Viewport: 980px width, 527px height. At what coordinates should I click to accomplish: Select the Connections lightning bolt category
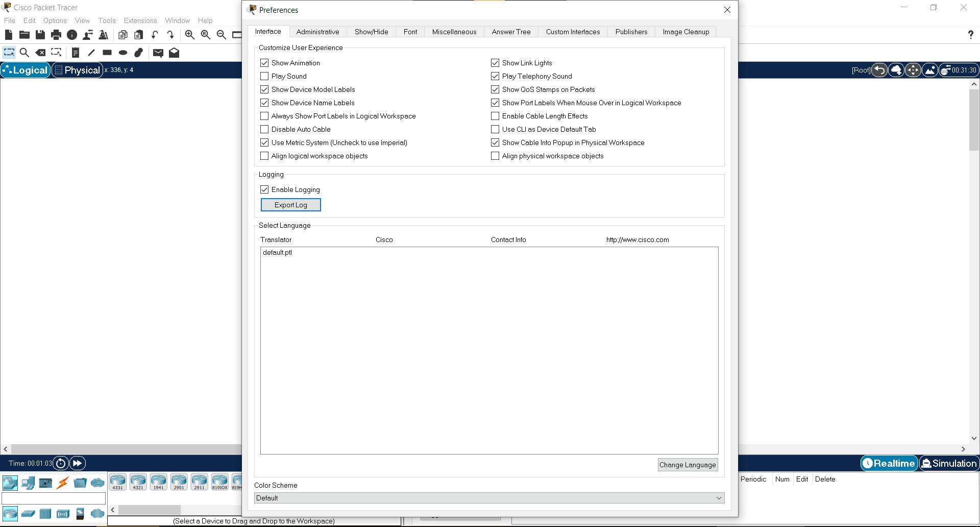click(63, 483)
